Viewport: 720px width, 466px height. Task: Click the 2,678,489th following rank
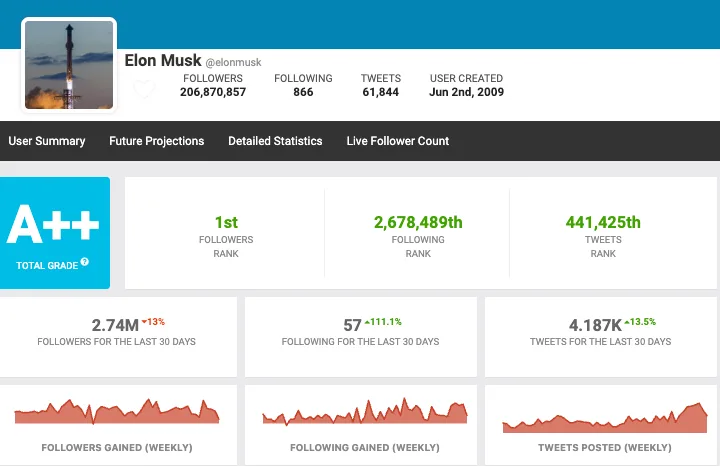[418, 223]
